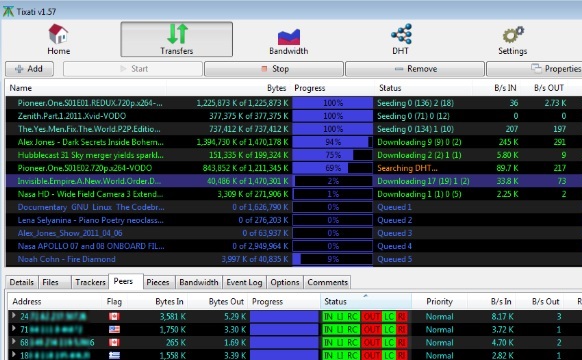Sort transfers by Name column
Viewport: 582px width, 360px height.
[85, 88]
